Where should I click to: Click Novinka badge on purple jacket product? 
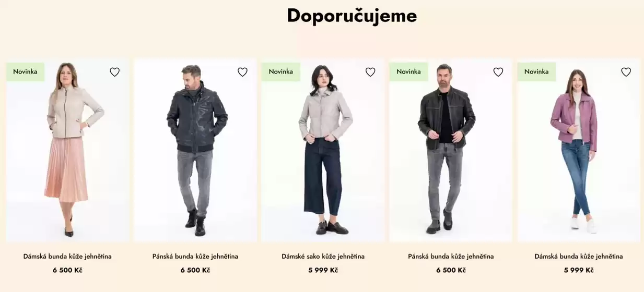click(536, 72)
